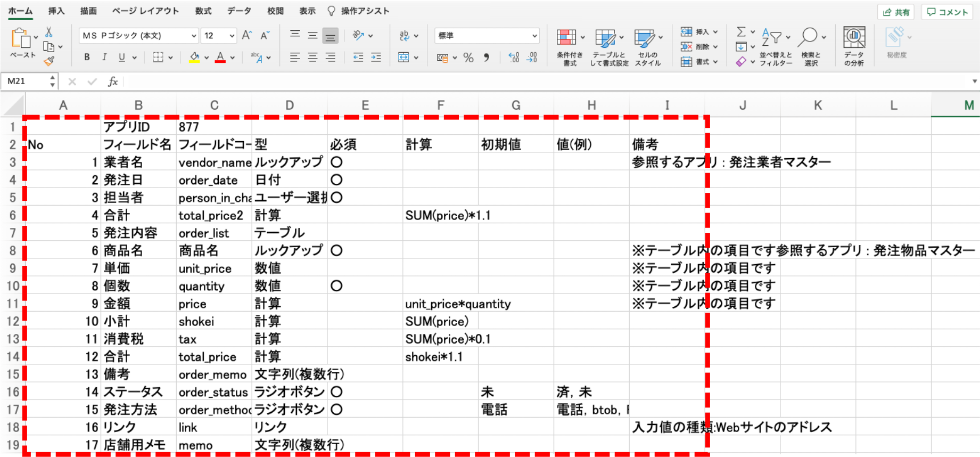Screen dimensions: 980x457
Task: Toggle italic formatting
Action: click(x=104, y=58)
